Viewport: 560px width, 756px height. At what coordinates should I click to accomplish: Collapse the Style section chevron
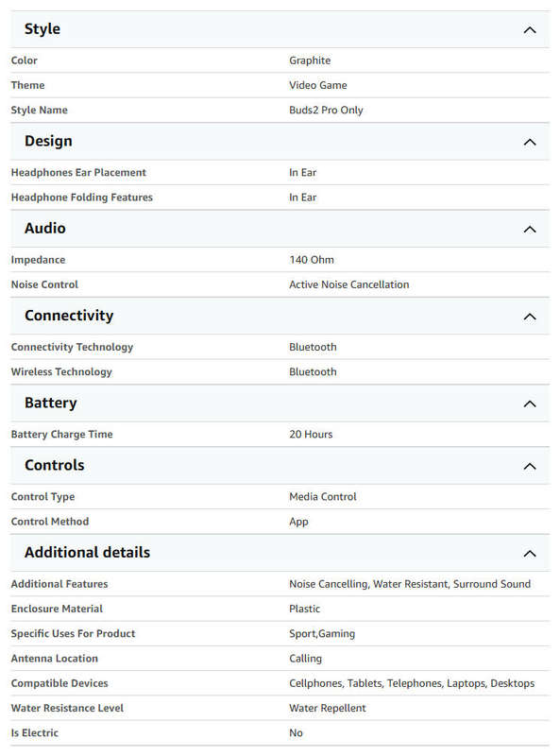(x=530, y=30)
